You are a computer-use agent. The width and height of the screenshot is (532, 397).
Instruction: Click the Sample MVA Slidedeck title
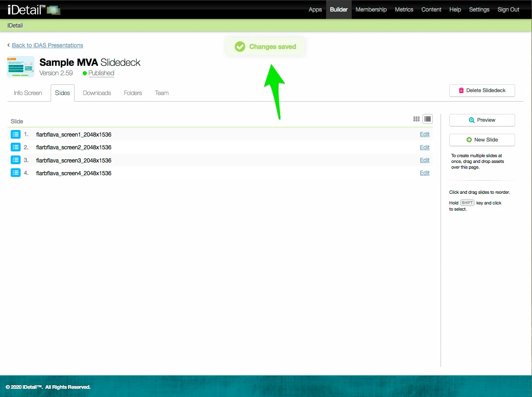(90, 63)
